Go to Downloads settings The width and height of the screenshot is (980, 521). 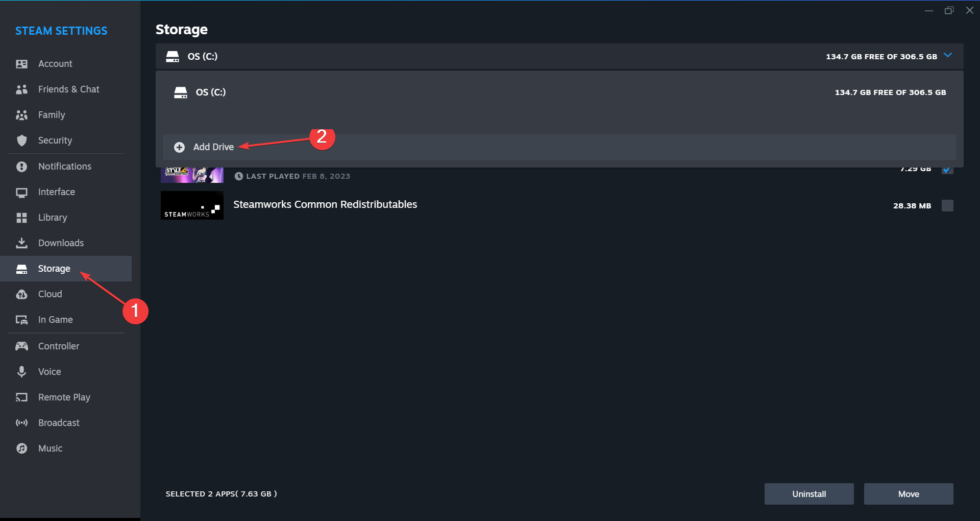coord(66,243)
